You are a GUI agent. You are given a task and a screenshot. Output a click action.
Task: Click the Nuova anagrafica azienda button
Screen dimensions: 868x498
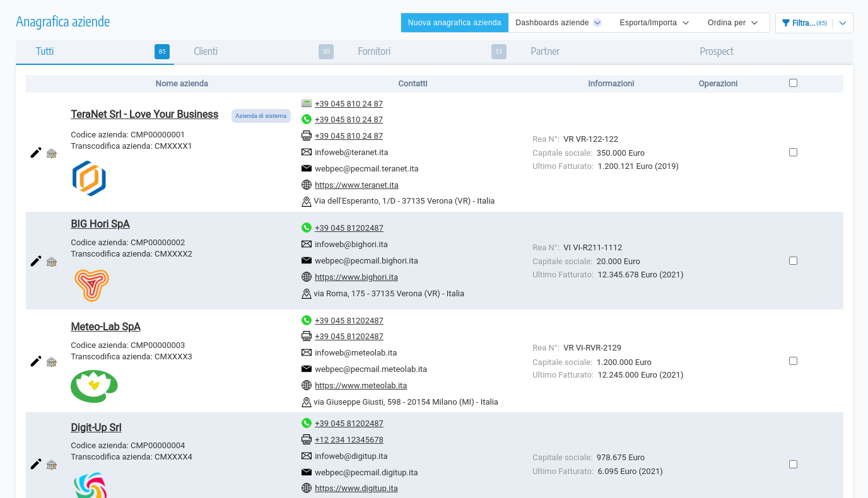[454, 22]
